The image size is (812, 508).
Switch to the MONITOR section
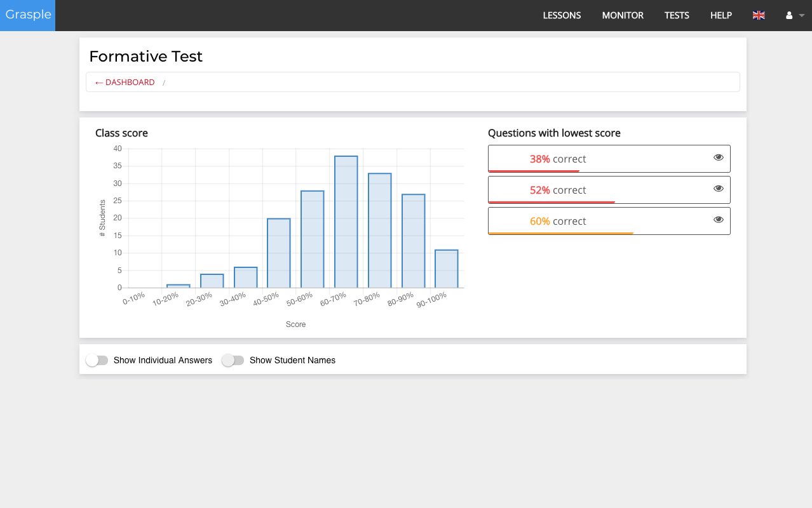click(622, 15)
